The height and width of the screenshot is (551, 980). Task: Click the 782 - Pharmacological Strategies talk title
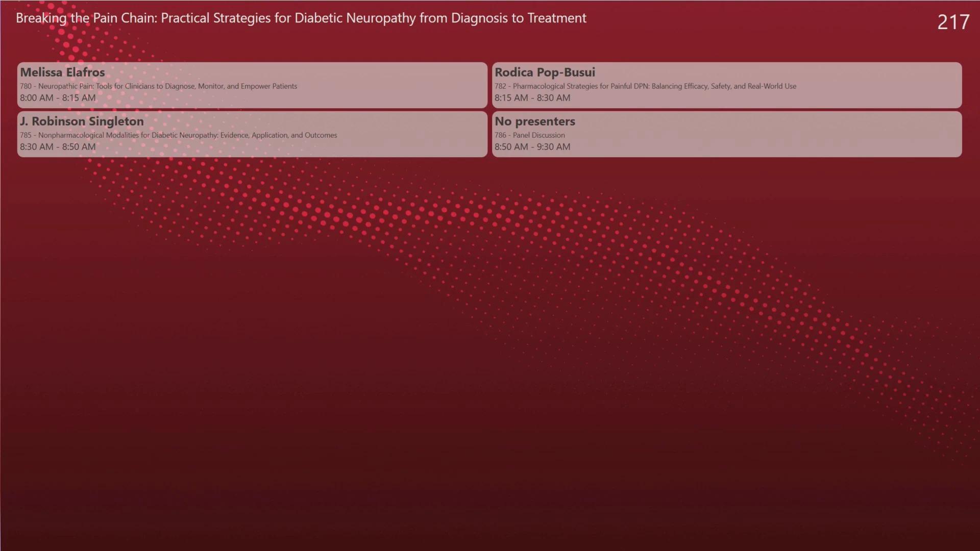point(645,86)
